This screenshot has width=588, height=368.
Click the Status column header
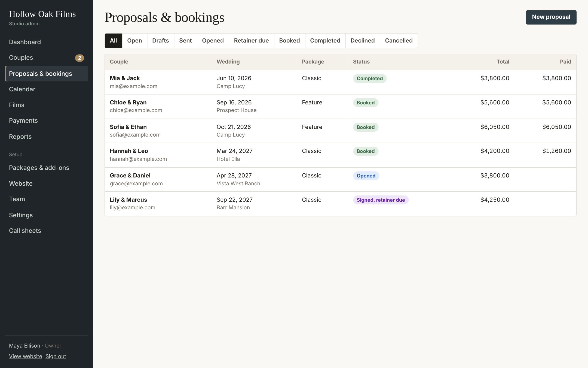(x=361, y=62)
